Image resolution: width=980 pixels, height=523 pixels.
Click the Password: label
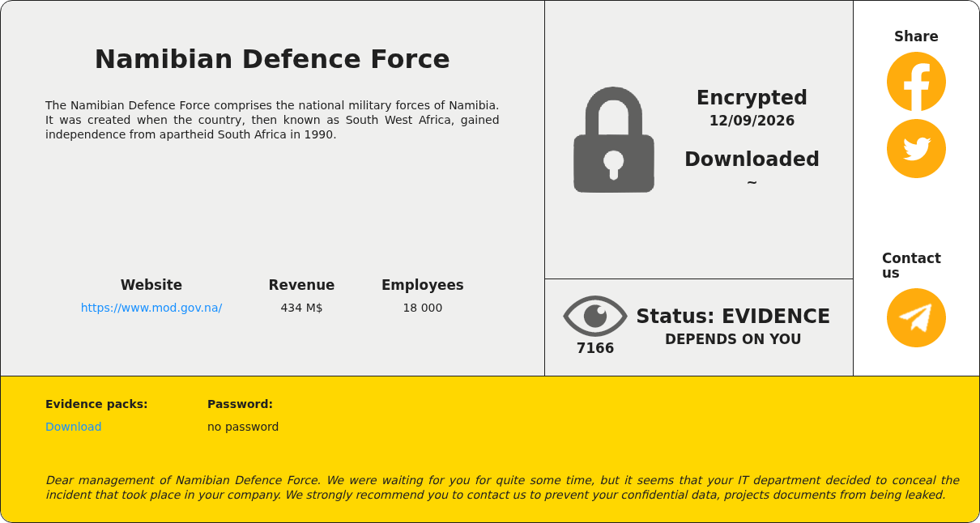[x=240, y=404]
